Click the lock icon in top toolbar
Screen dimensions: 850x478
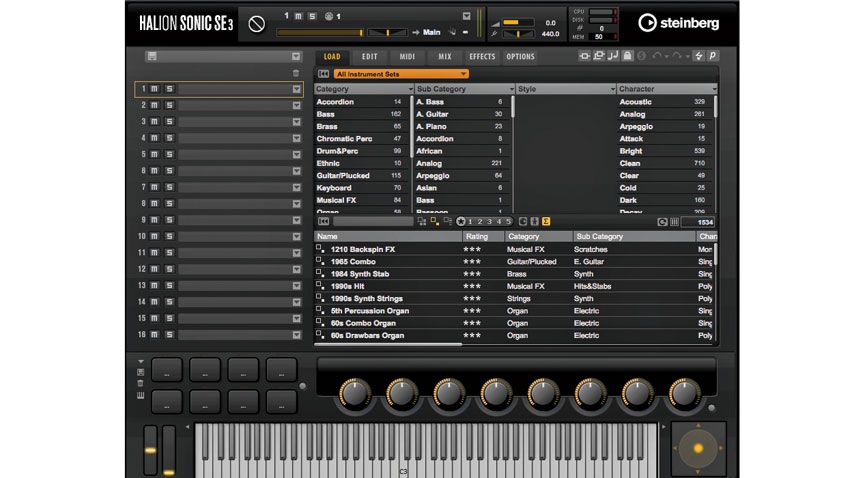627,56
